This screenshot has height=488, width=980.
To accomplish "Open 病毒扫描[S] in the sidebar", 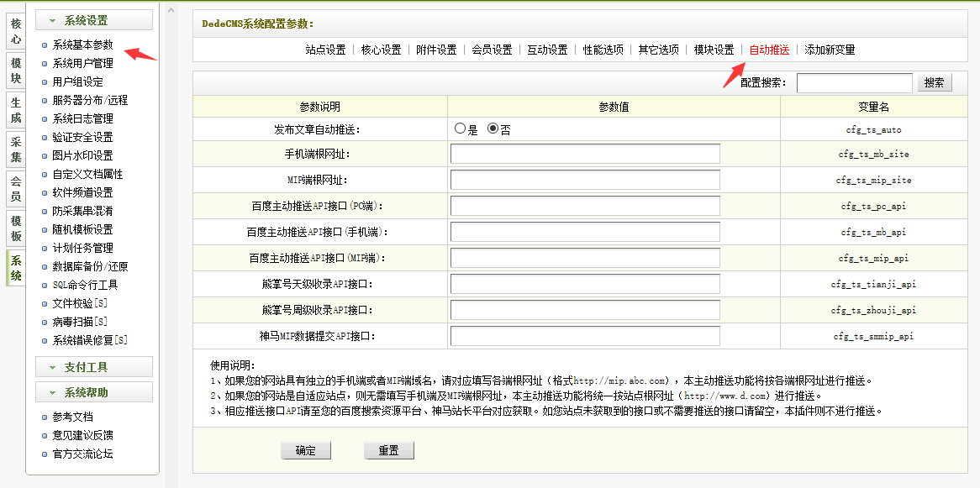I will [81, 322].
